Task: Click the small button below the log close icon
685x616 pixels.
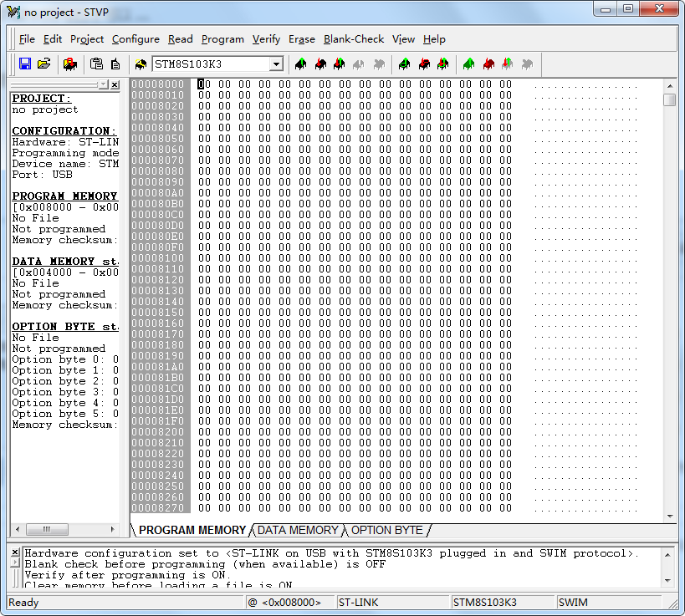Action: click(15, 563)
